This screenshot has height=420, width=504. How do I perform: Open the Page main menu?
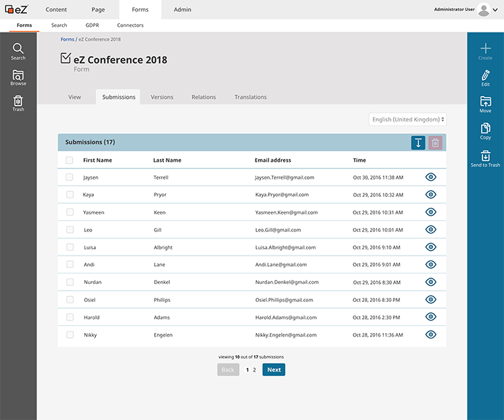tap(98, 10)
